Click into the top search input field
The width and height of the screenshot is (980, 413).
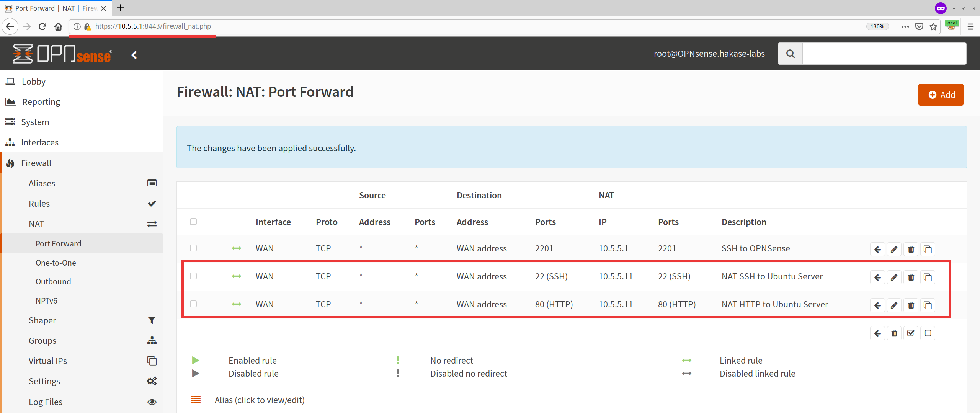point(884,54)
